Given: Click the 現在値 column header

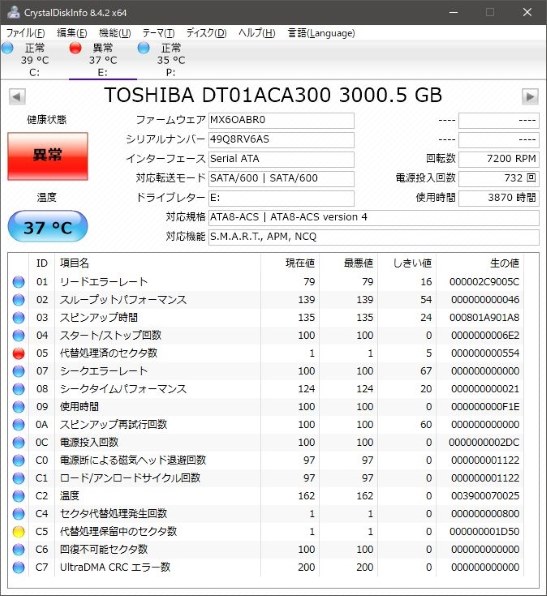Looking at the screenshot, I should pyautogui.click(x=300, y=263).
